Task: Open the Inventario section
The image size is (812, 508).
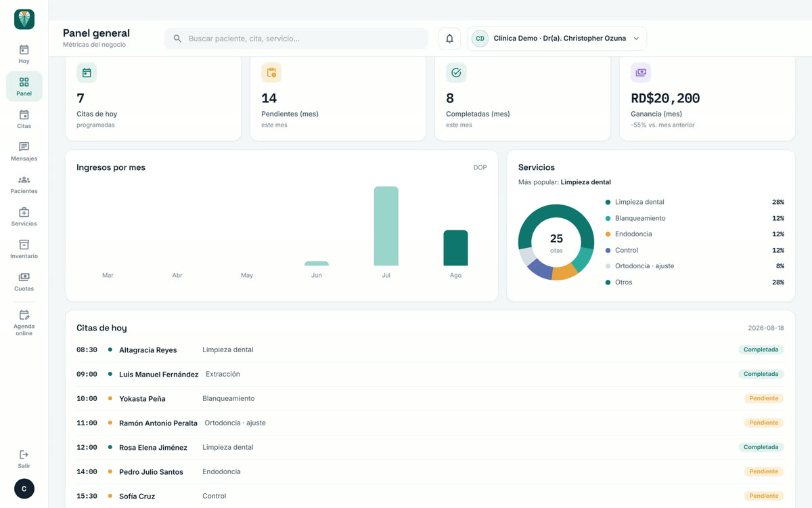Action: click(24, 249)
